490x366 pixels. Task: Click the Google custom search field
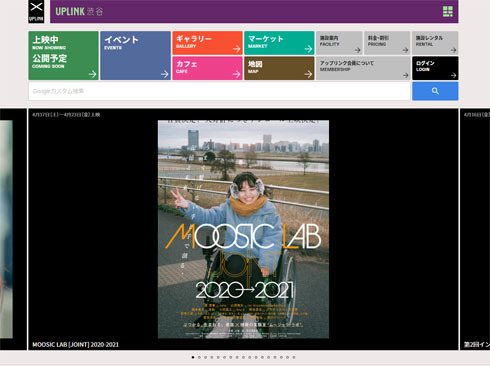click(219, 91)
